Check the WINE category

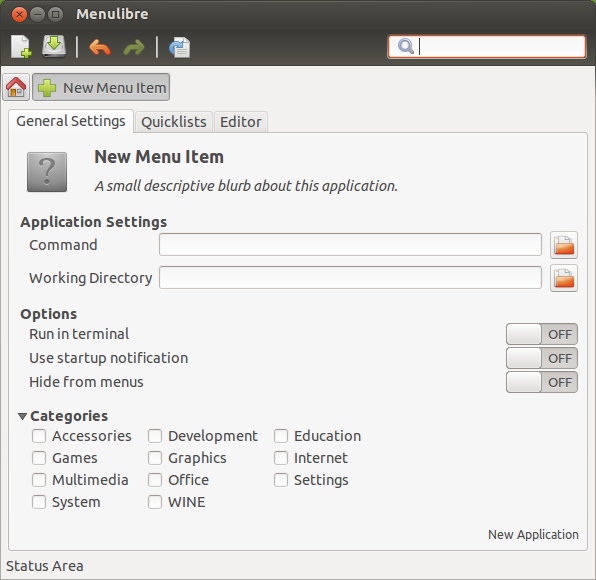[x=155, y=502]
